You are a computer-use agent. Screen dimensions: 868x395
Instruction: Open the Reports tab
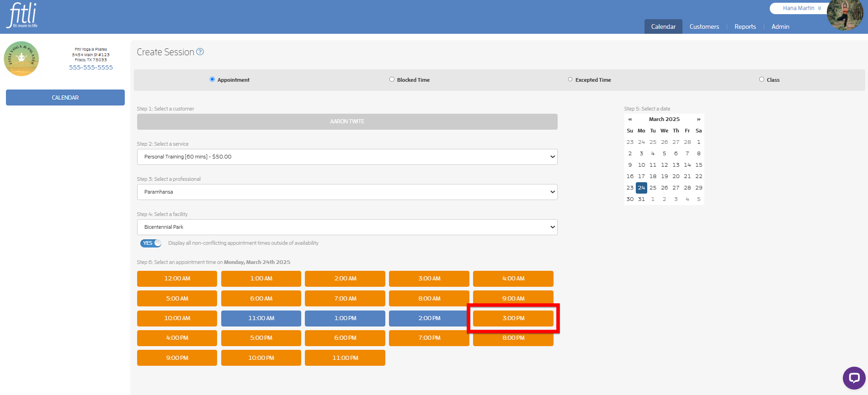(745, 26)
